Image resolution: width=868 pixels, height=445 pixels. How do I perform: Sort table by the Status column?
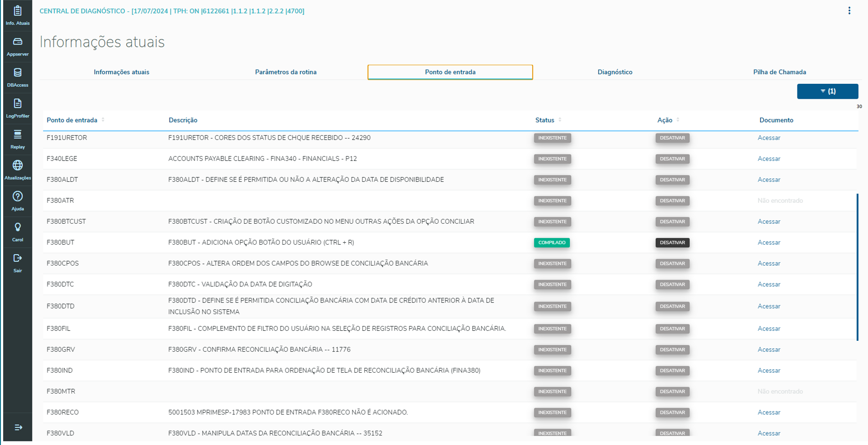pyautogui.click(x=560, y=120)
